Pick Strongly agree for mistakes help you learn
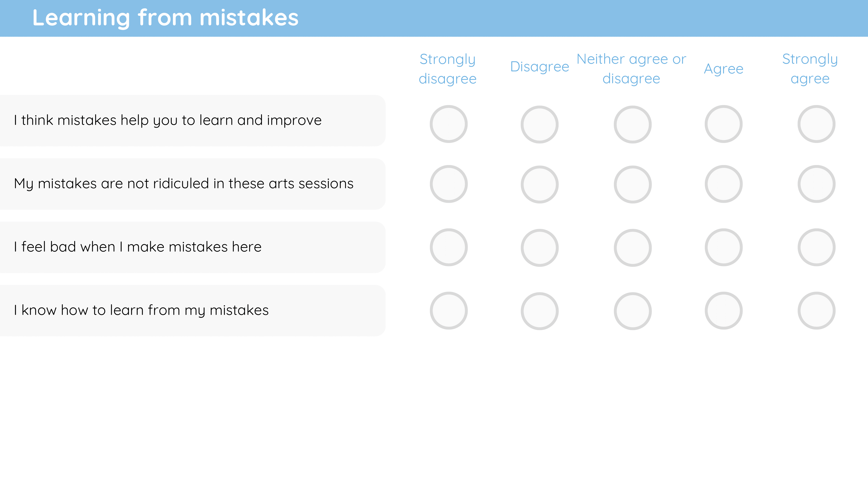Screen dimensions: 868x488 coord(816,124)
